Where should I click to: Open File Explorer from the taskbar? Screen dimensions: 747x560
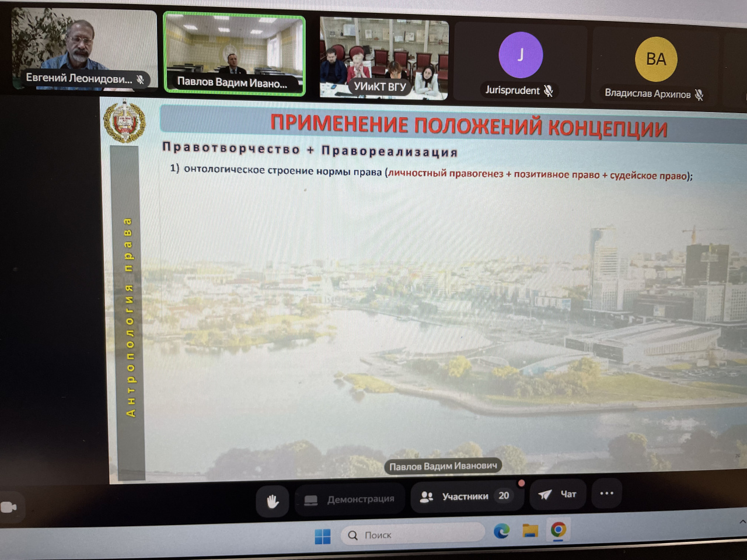pos(530,530)
